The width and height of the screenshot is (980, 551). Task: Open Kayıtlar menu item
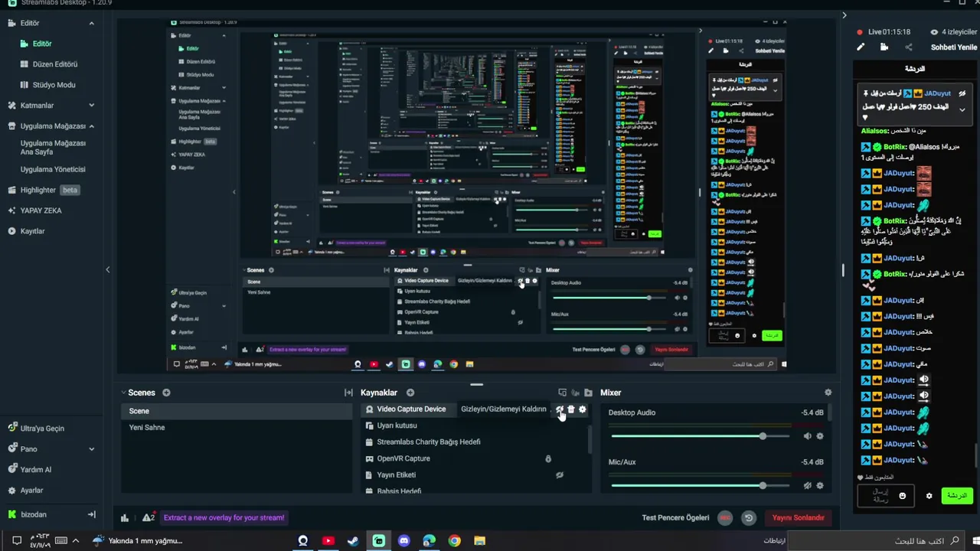32,231
